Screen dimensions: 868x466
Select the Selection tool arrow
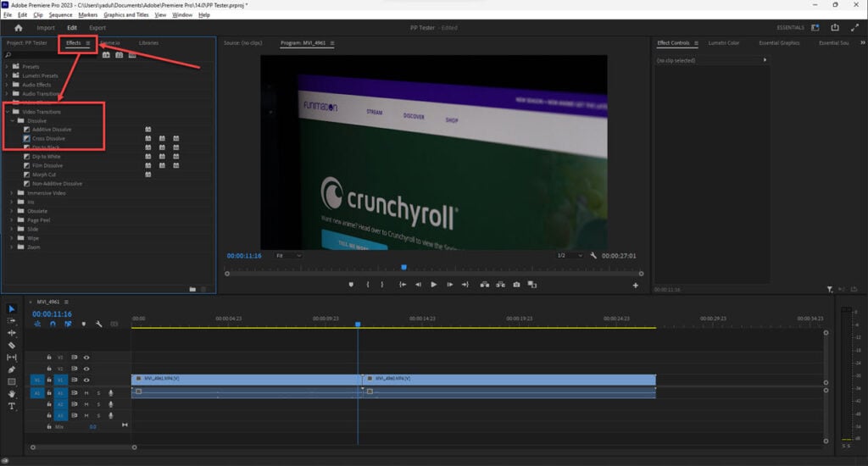pyautogui.click(x=12, y=308)
